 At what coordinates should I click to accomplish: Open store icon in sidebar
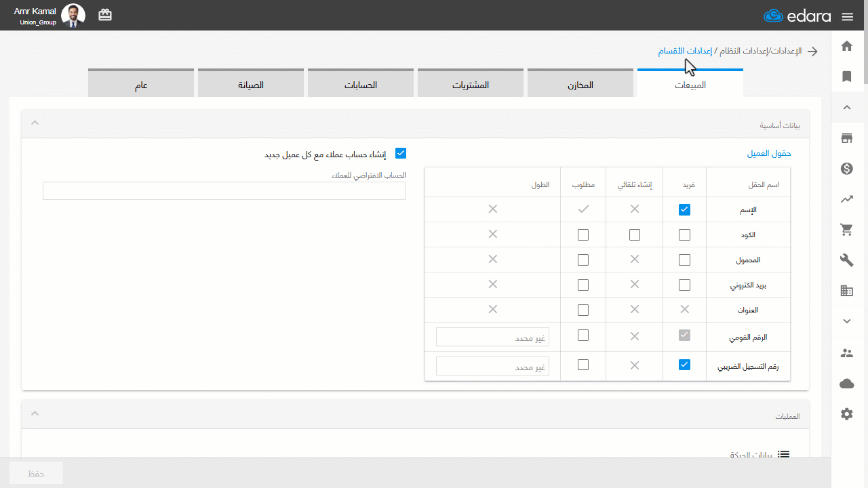point(846,138)
